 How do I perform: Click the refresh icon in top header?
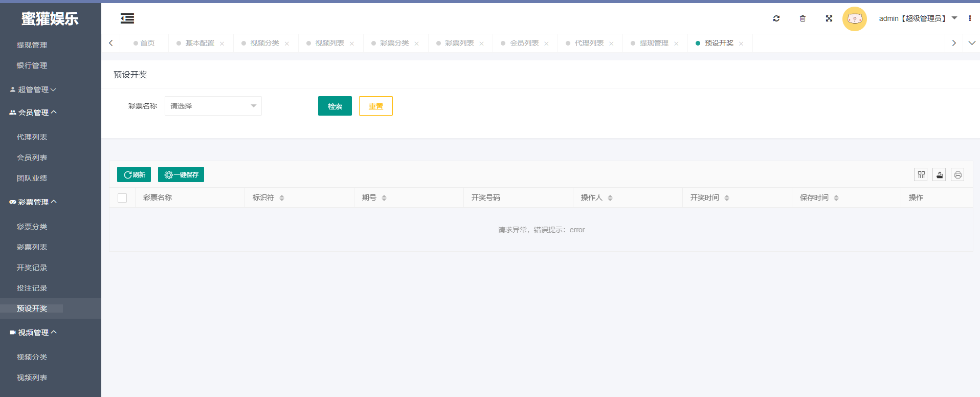776,18
